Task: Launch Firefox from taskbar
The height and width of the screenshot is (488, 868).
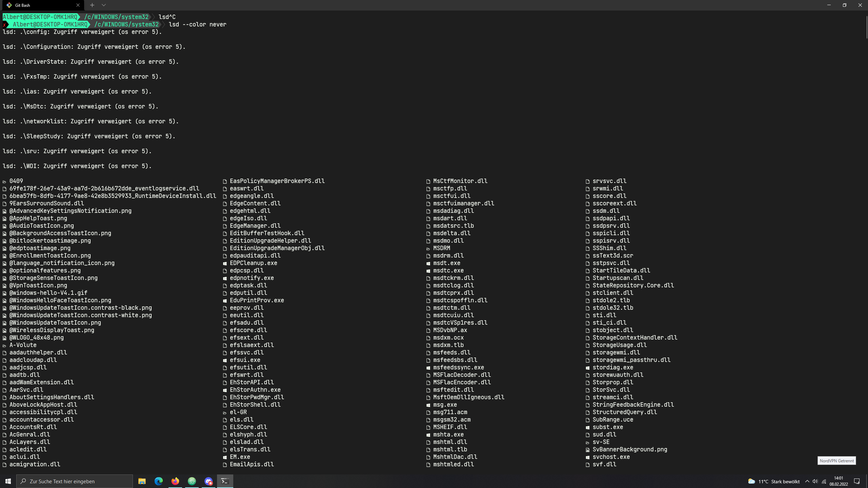Action: (175, 481)
